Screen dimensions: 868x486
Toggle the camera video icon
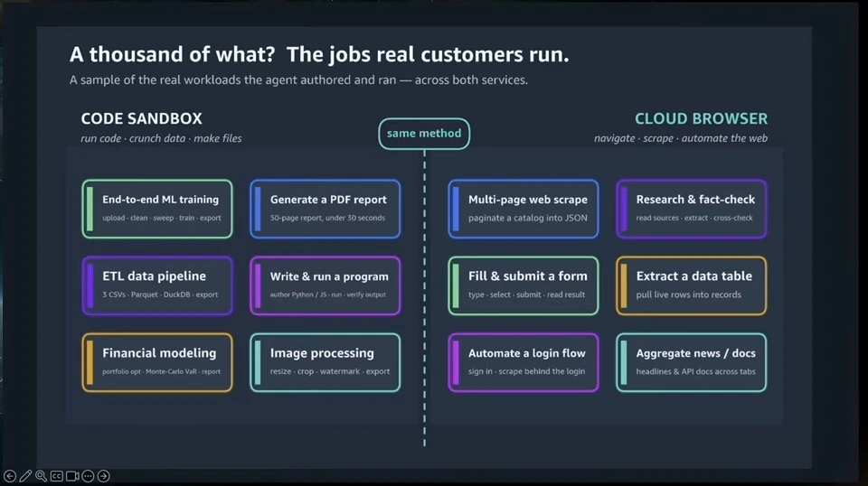coord(72,476)
